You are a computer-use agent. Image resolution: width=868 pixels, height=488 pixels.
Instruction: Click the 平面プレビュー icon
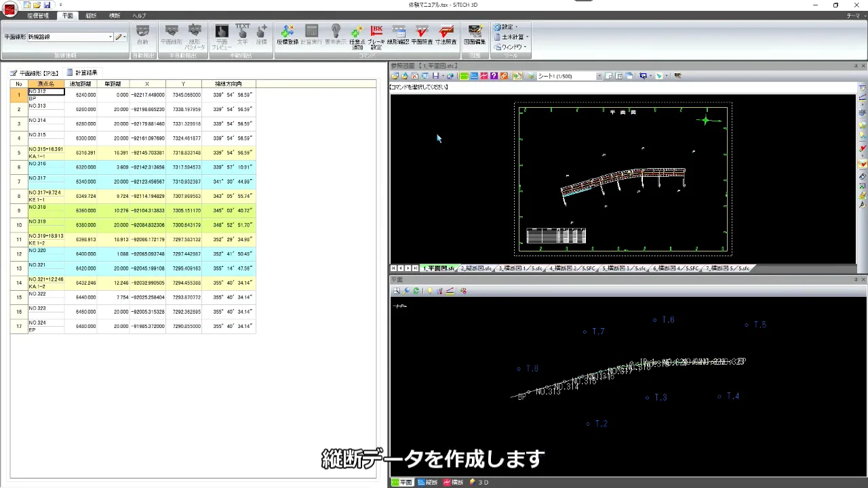(x=222, y=37)
